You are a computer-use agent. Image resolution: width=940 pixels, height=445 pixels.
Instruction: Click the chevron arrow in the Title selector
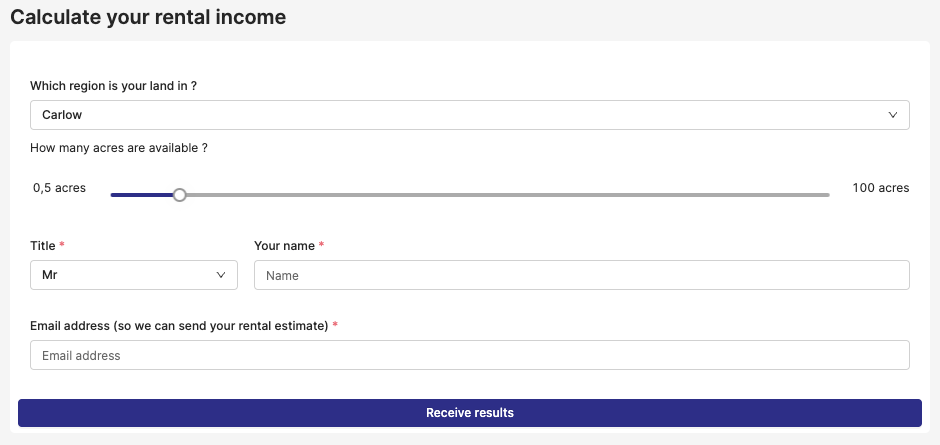point(221,275)
